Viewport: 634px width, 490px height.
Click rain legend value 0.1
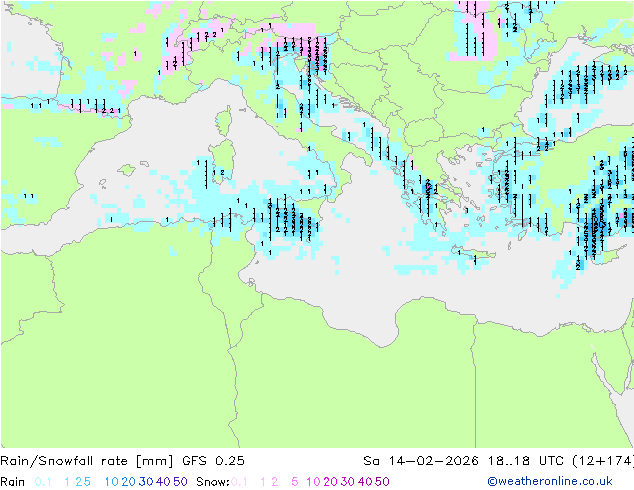pyautogui.click(x=43, y=482)
